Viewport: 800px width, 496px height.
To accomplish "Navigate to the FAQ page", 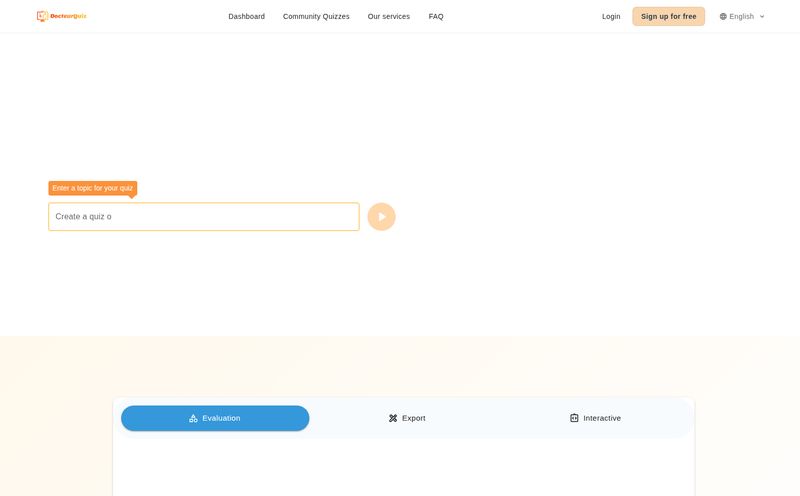I will [x=436, y=16].
